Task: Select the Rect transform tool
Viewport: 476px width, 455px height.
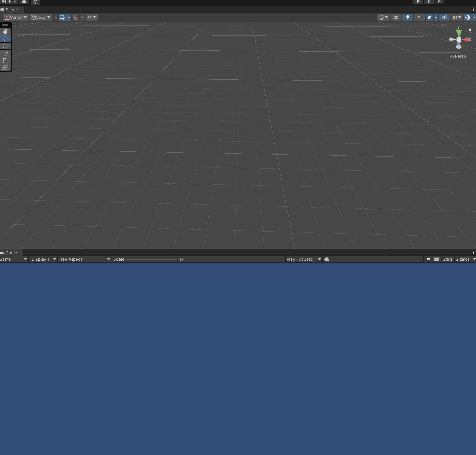Action: 5,60
